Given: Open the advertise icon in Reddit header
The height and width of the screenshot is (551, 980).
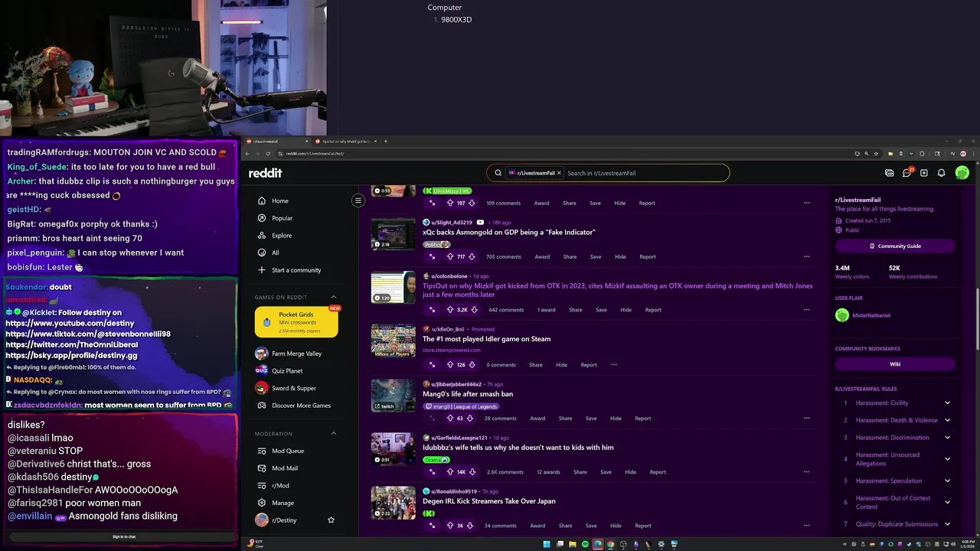Looking at the screenshot, I should pos(889,173).
